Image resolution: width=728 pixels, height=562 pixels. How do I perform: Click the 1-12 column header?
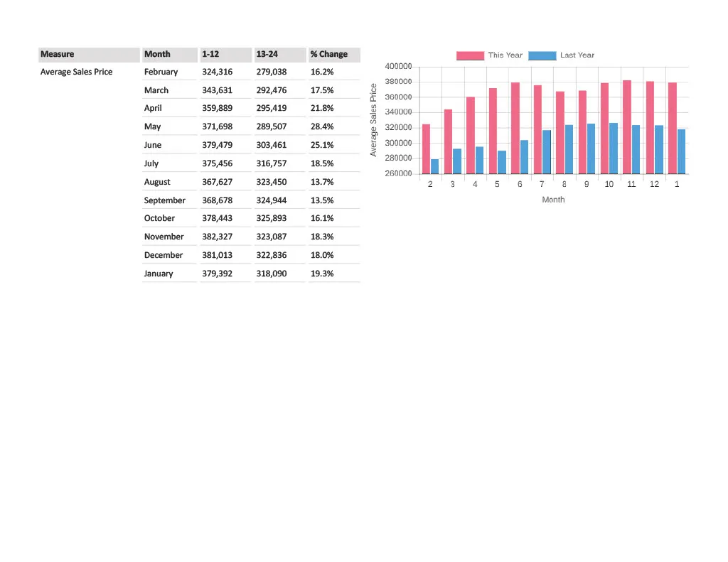pyautogui.click(x=225, y=54)
